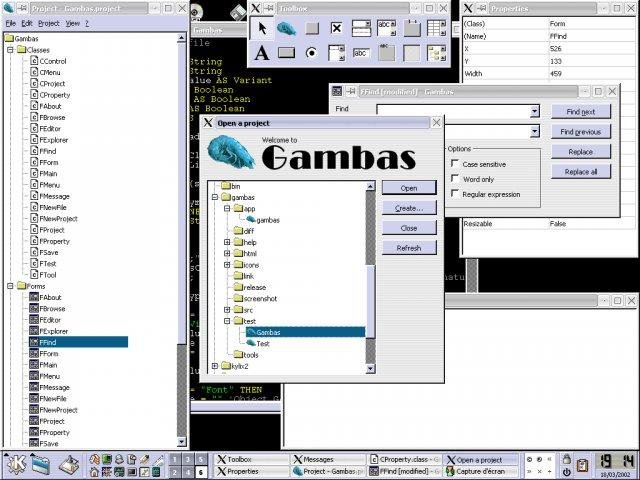Expand the kylix2 folder node
The image size is (640, 480).
[x=215, y=366]
